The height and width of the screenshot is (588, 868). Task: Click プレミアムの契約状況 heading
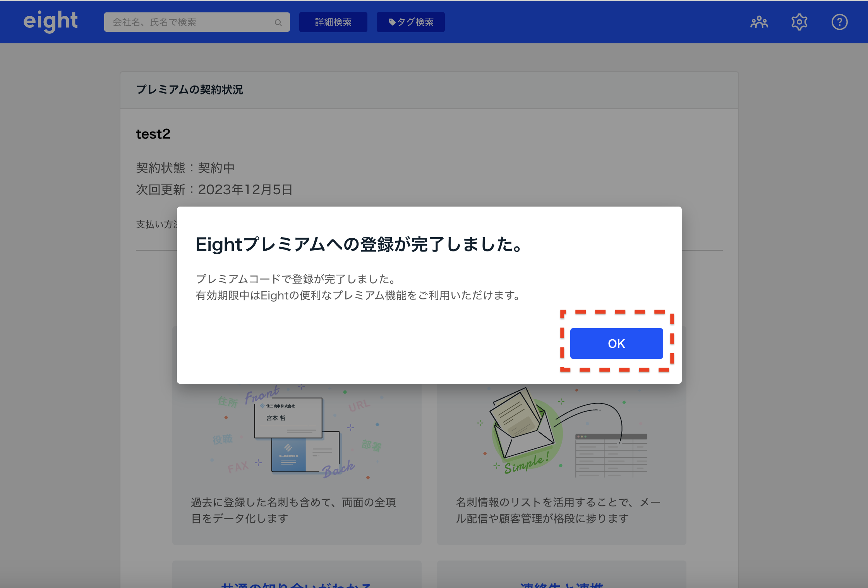pyautogui.click(x=189, y=89)
